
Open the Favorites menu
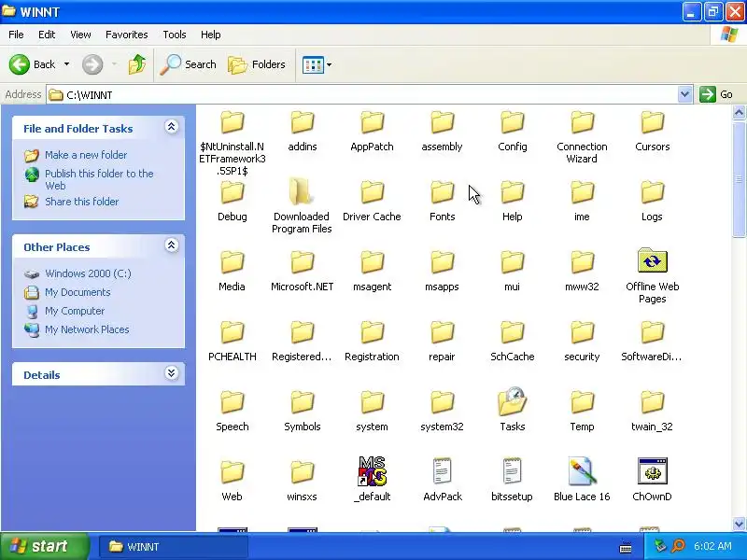(127, 35)
